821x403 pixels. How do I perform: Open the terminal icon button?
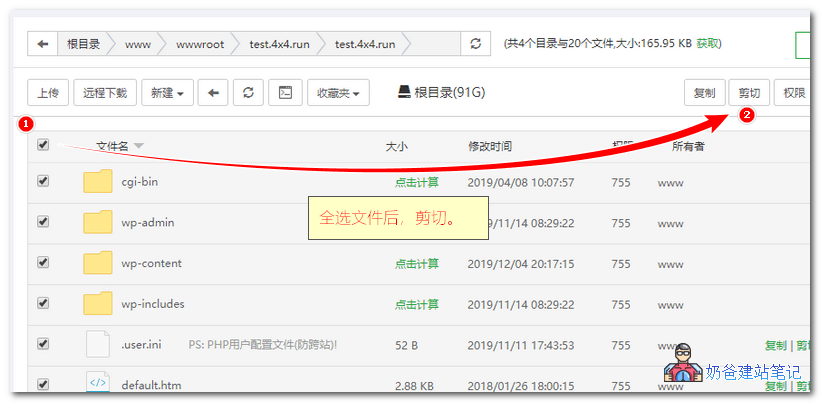click(285, 93)
